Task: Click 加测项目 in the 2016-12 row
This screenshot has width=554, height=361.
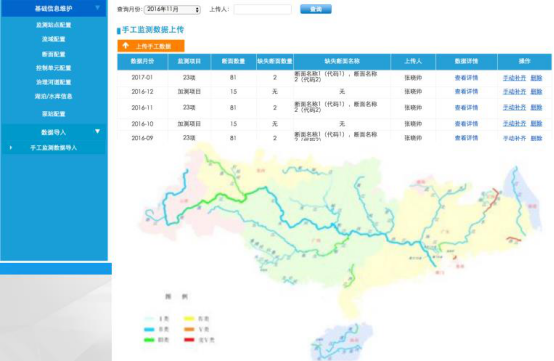Action: coord(189,91)
